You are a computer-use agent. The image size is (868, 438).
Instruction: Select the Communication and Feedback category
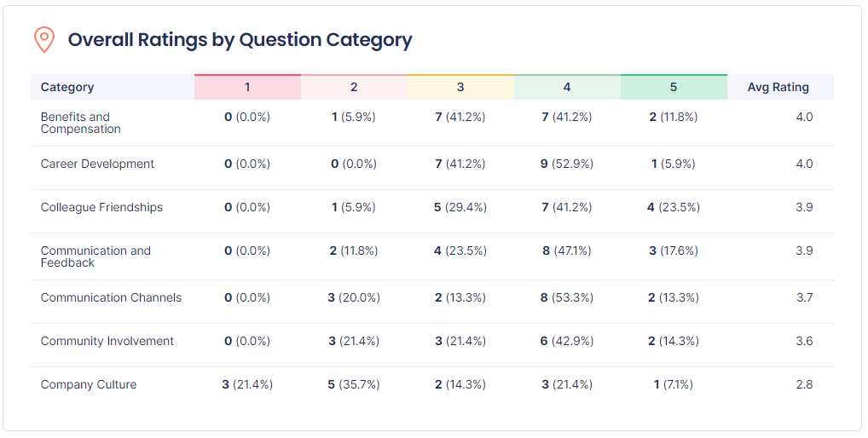point(95,256)
